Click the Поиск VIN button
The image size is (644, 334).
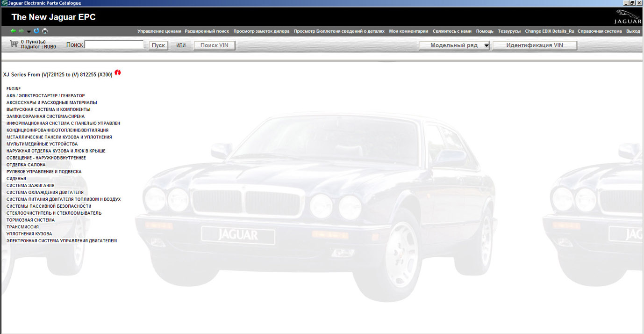pyautogui.click(x=214, y=45)
